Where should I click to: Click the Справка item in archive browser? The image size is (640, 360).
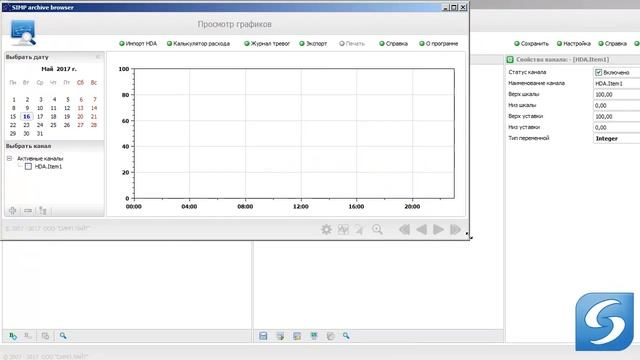[393, 44]
